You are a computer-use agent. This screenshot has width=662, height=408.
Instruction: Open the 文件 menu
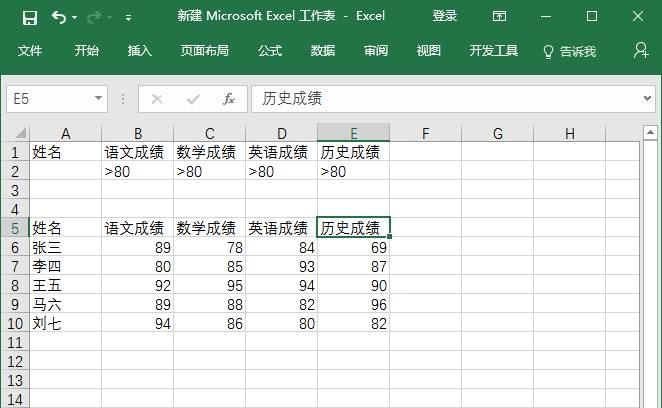tap(30, 51)
